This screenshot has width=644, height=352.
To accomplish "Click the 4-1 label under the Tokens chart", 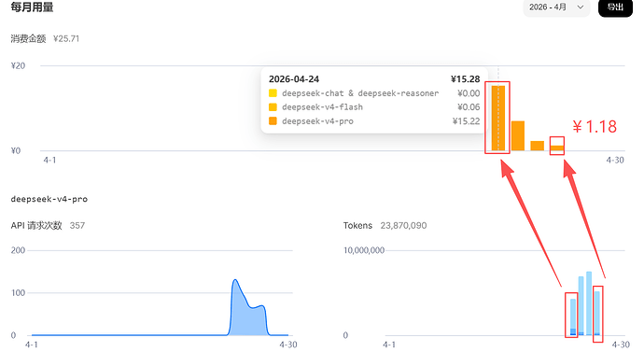I will [x=389, y=345].
